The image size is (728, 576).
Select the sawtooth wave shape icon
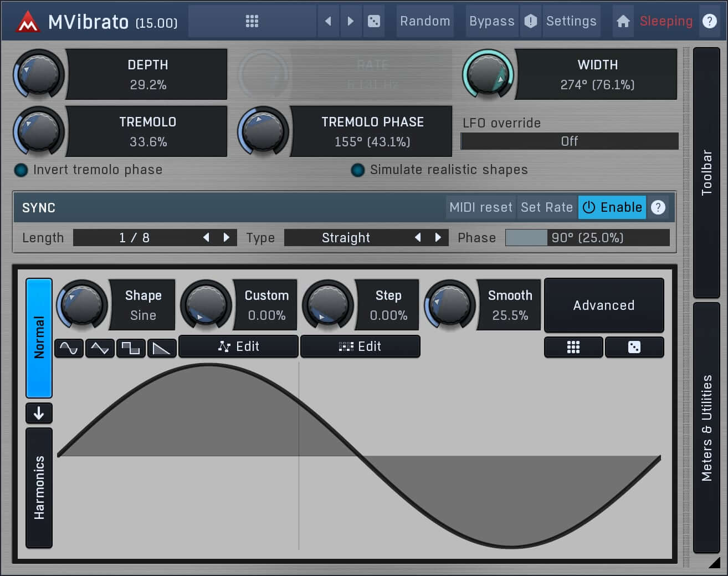(162, 348)
